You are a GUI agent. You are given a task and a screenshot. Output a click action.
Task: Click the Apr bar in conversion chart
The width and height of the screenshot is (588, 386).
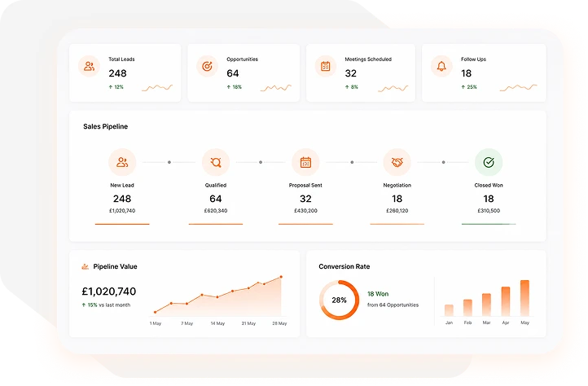506,301
